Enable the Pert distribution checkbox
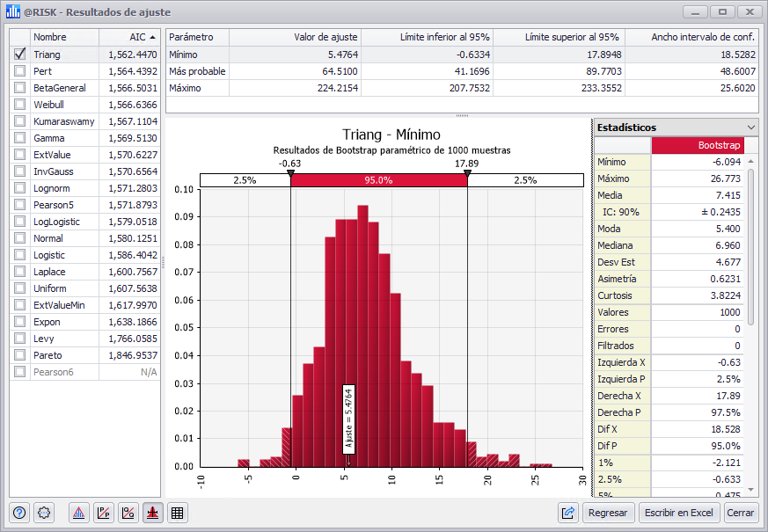 pos(20,71)
